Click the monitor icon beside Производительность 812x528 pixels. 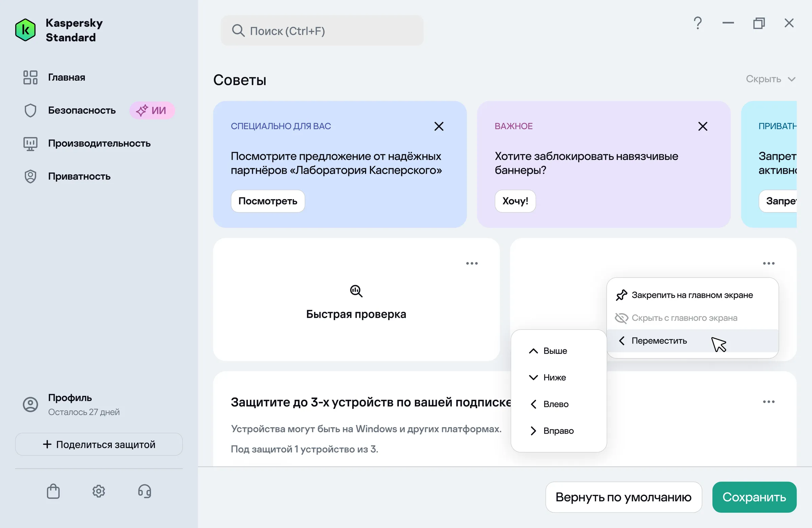click(30, 144)
